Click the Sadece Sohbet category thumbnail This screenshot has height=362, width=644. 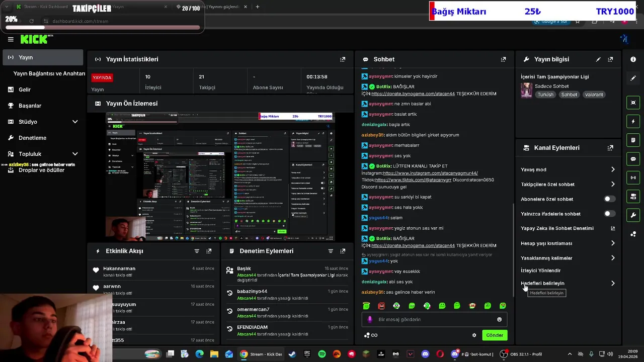click(526, 90)
